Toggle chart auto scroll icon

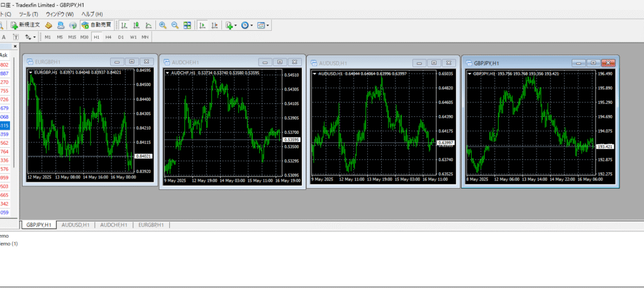pos(202,25)
